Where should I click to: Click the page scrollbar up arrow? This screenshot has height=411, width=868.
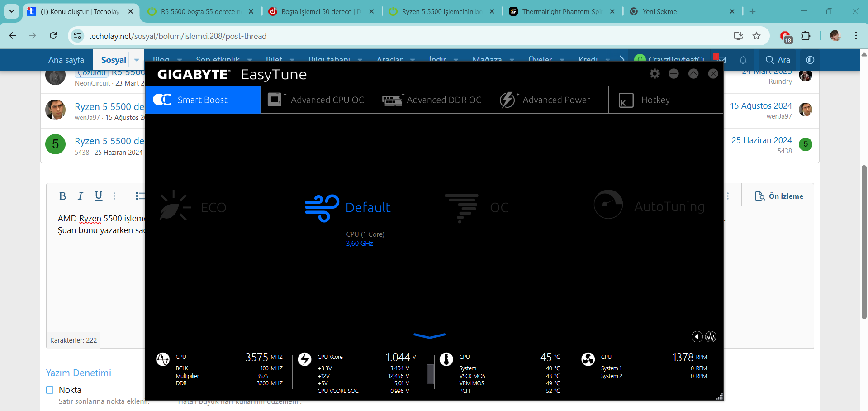point(864,54)
